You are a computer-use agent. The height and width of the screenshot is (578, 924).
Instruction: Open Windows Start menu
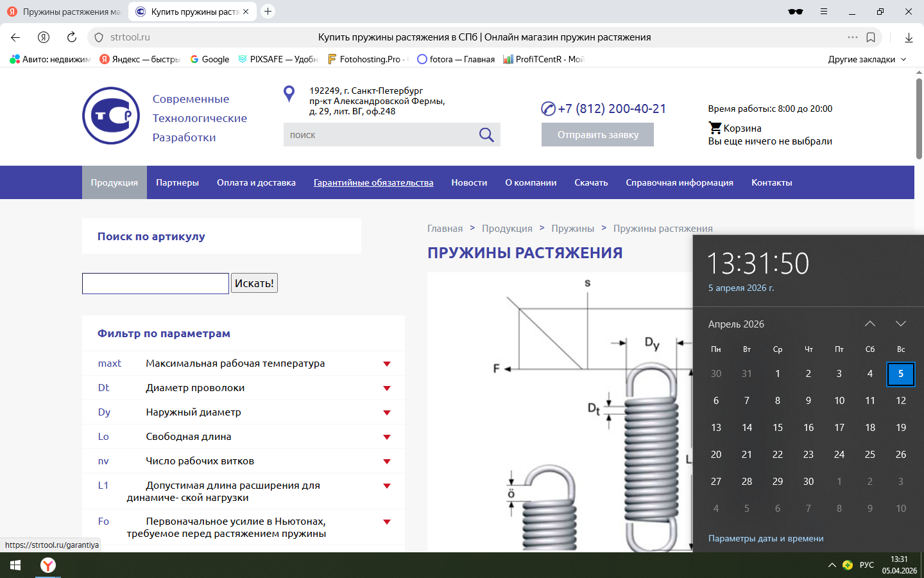click(15, 565)
